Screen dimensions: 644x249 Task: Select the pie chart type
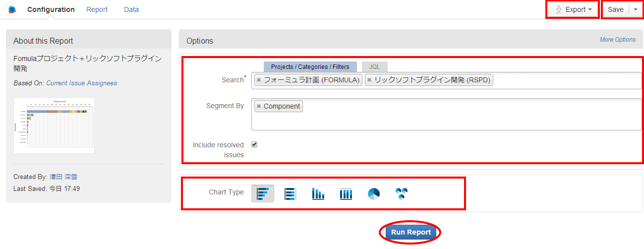tap(374, 193)
